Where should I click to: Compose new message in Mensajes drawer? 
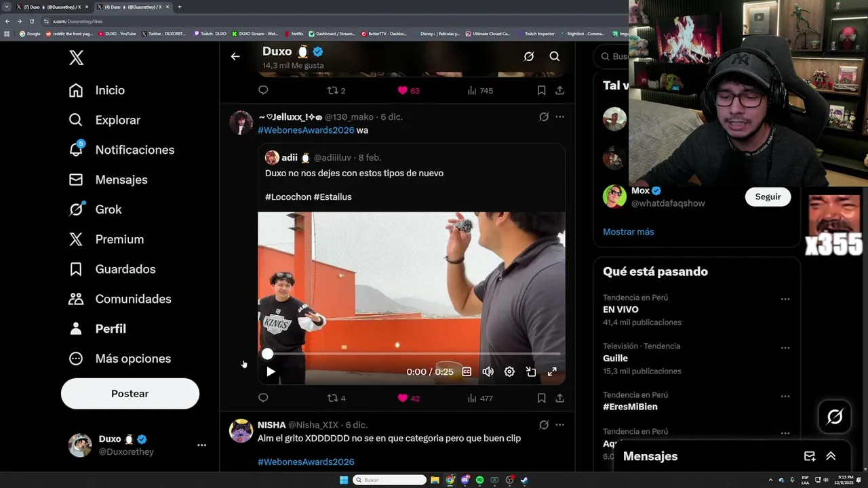coord(809,456)
